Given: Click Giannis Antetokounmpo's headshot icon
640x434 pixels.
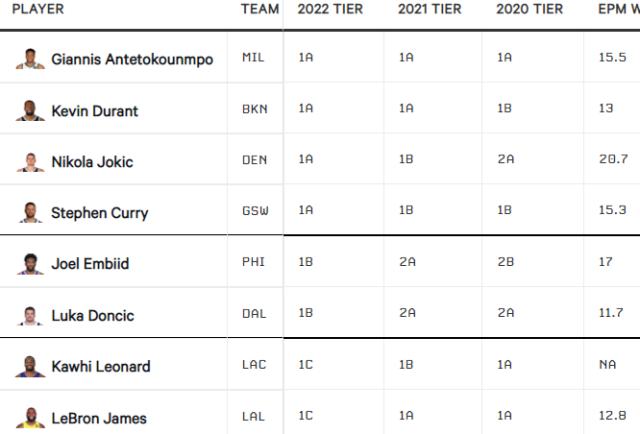Looking at the screenshot, I should tap(30, 59).
